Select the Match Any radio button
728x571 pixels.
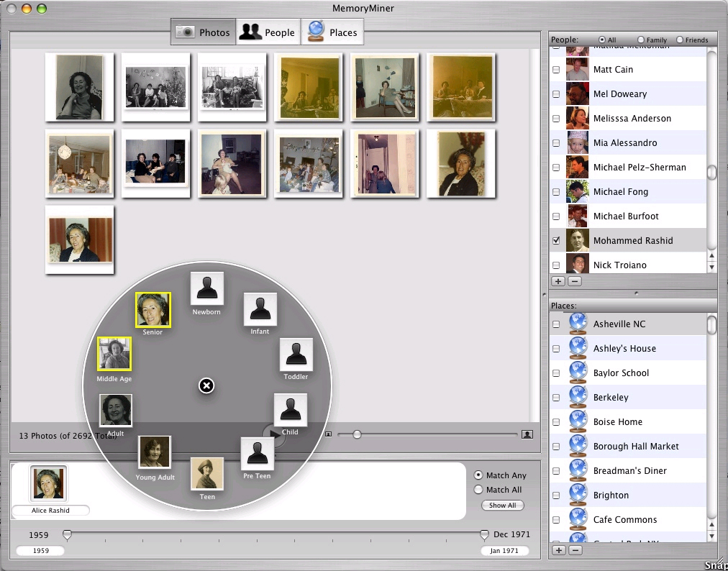(x=478, y=475)
